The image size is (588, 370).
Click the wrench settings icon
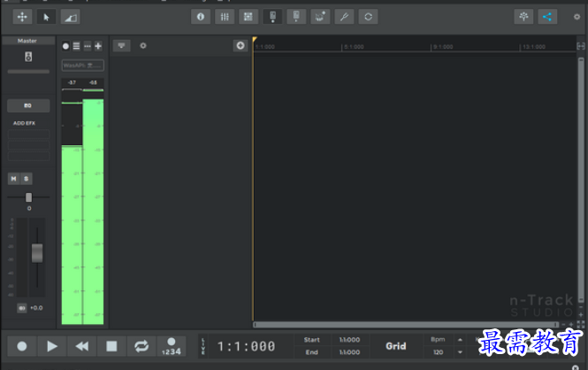pos(344,17)
